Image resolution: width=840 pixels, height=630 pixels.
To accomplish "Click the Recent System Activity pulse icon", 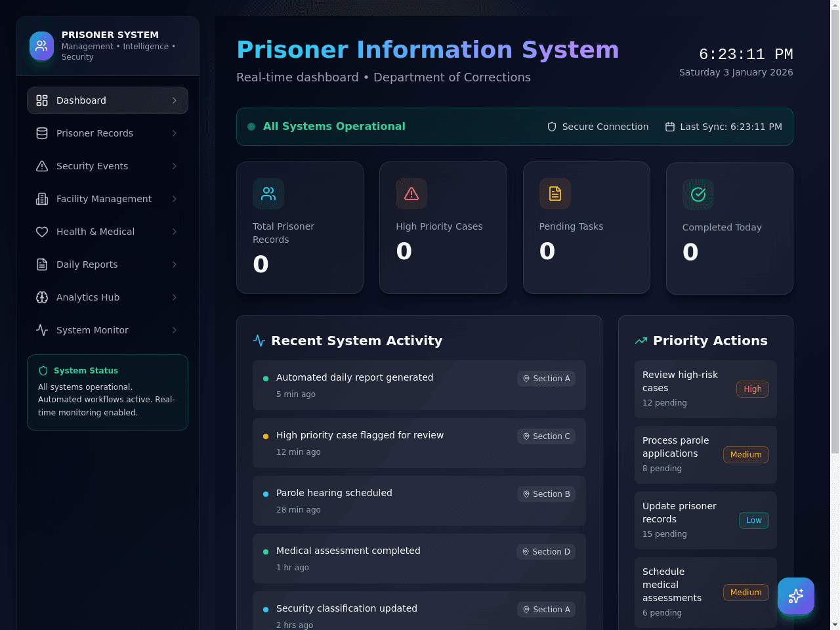I will 259,341.
